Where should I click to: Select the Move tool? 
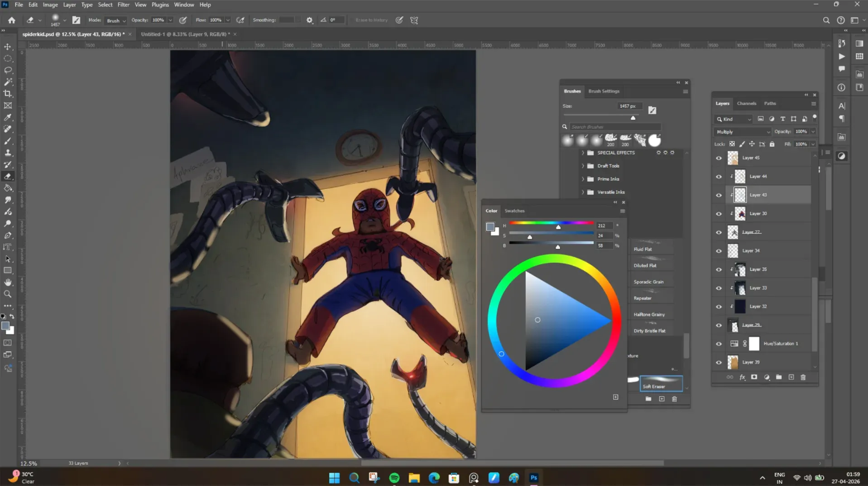(x=8, y=47)
